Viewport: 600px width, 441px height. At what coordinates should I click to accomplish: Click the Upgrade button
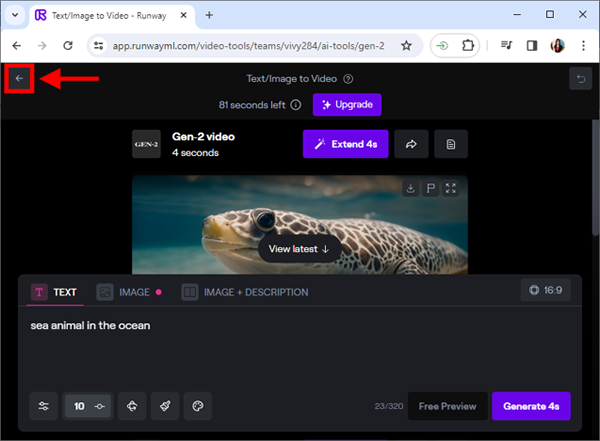[347, 105]
